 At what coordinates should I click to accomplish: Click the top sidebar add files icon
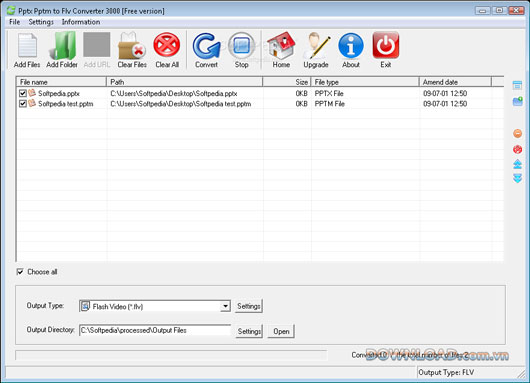(517, 85)
